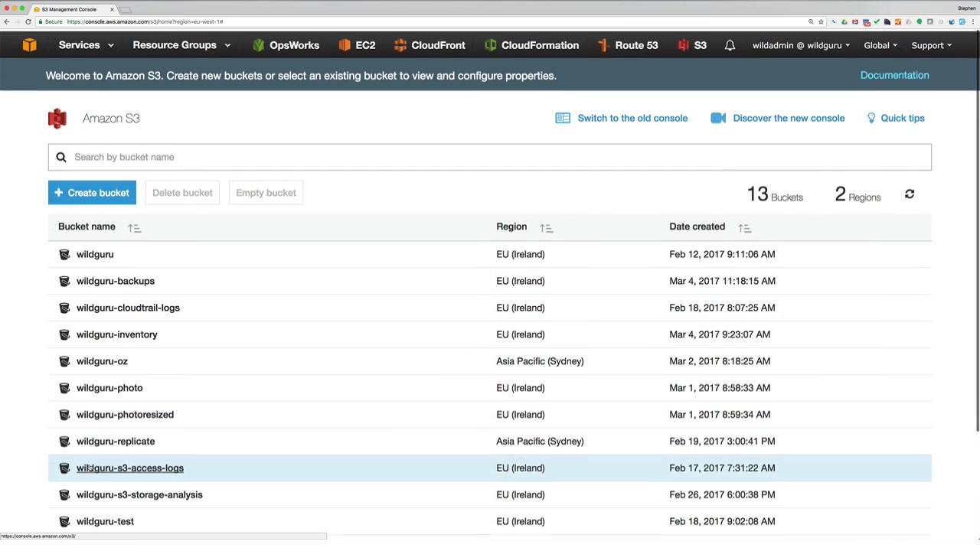The image size is (980, 551).
Task: Sort by Date created column icon
Action: [x=744, y=227]
